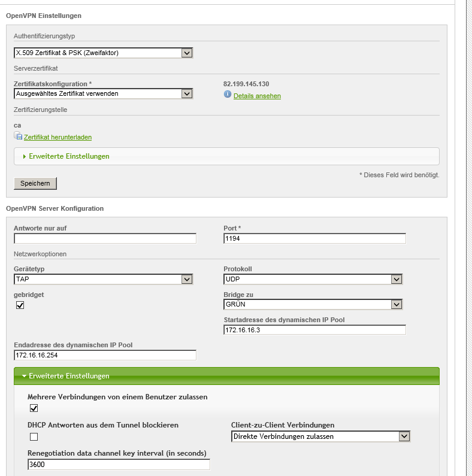
Task: Expand Erweiterte Einstellungen under OpenVPN Einstellungen
Action: click(x=69, y=156)
